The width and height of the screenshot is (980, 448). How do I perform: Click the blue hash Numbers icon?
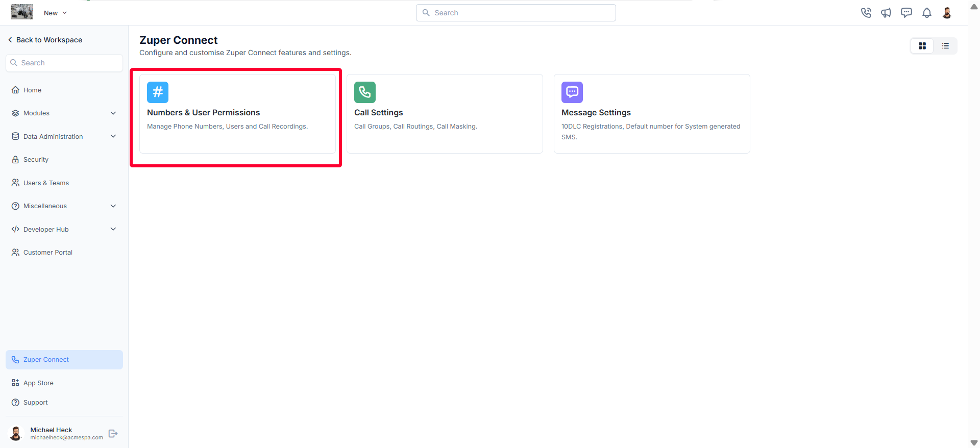(158, 92)
